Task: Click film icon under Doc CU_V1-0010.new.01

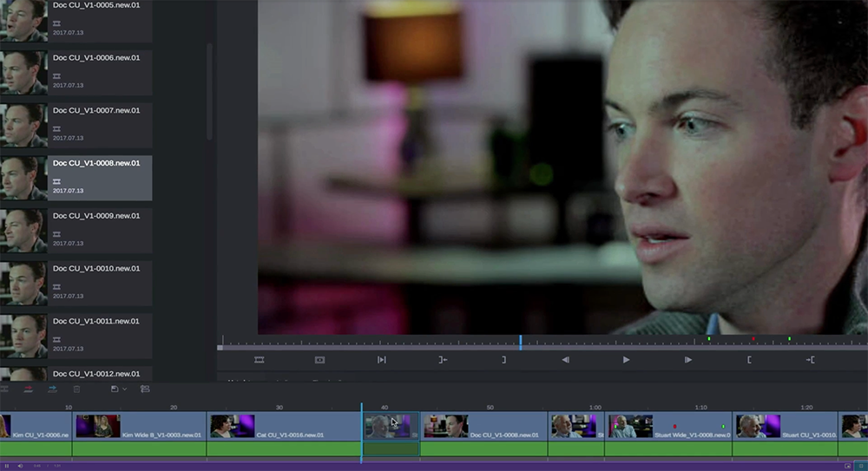Action: click(56, 287)
